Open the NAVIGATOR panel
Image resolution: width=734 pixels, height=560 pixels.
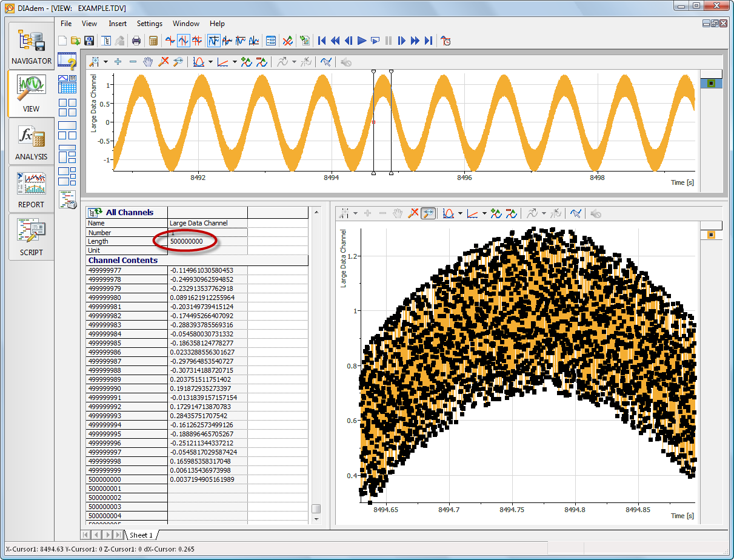(32, 47)
